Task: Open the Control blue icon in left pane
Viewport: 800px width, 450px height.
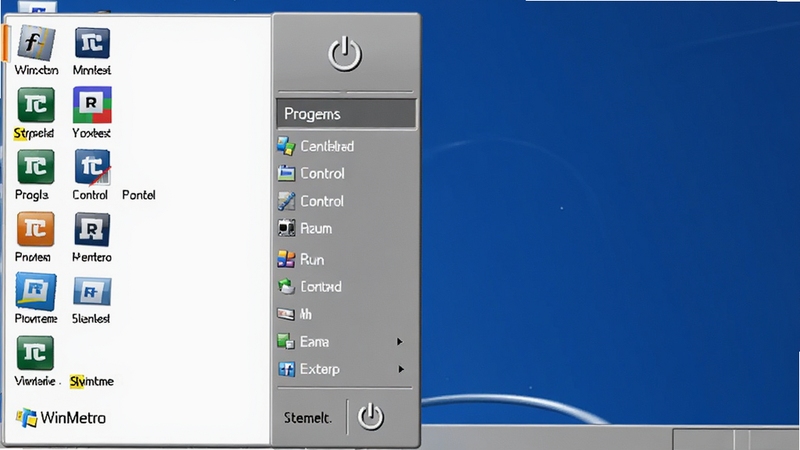Action: click(x=92, y=166)
